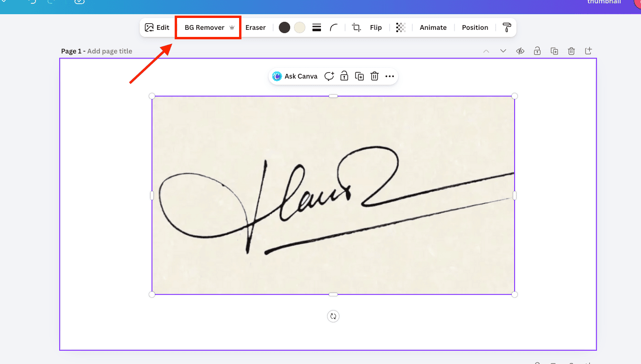Move page up with chevron arrow
This screenshot has width=641, height=364.
486,51
